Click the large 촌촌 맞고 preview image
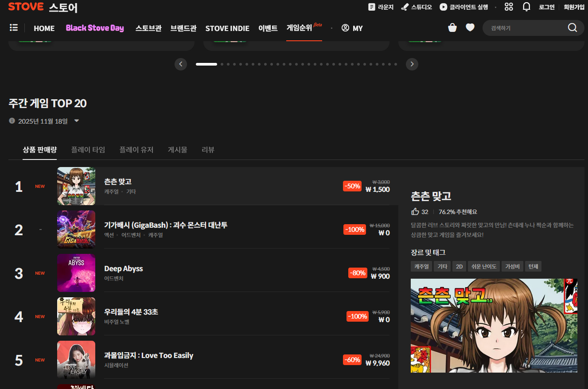 tap(494, 326)
